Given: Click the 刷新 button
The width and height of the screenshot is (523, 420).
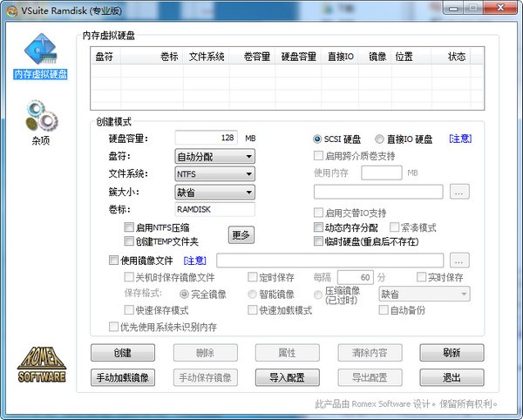Looking at the screenshot, I should point(452,353).
